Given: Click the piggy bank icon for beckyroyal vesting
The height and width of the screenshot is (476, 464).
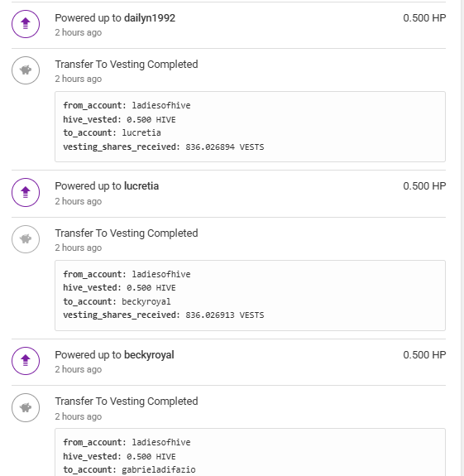Looking at the screenshot, I should (x=26, y=239).
